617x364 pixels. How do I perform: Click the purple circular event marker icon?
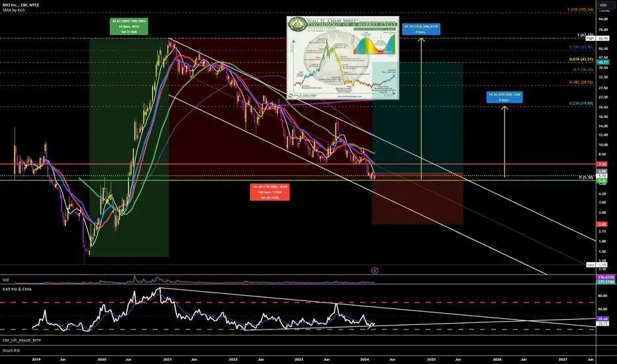coord(375,270)
